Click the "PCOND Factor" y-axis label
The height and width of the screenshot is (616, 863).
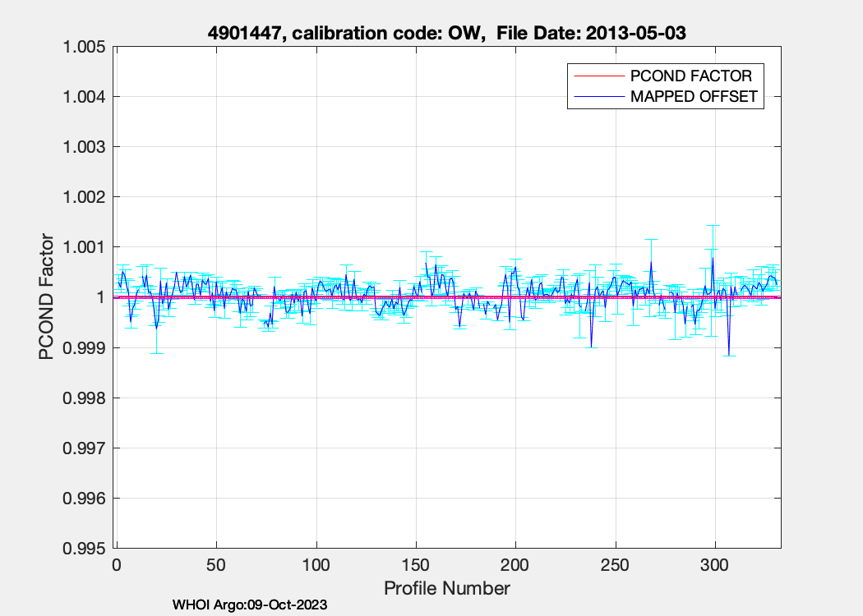[x=47, y=297]
